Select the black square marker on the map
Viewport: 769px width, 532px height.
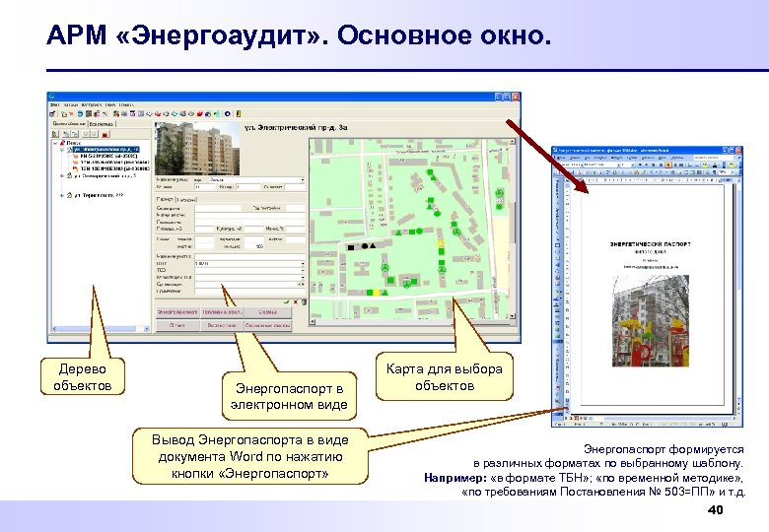tap(351, 247)
